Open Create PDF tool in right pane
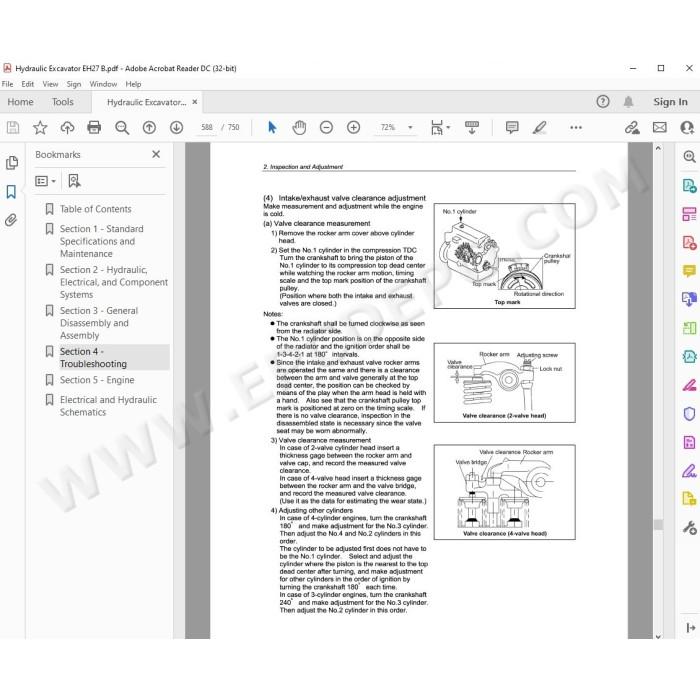 pyautogui.click(x=689, y=242)
